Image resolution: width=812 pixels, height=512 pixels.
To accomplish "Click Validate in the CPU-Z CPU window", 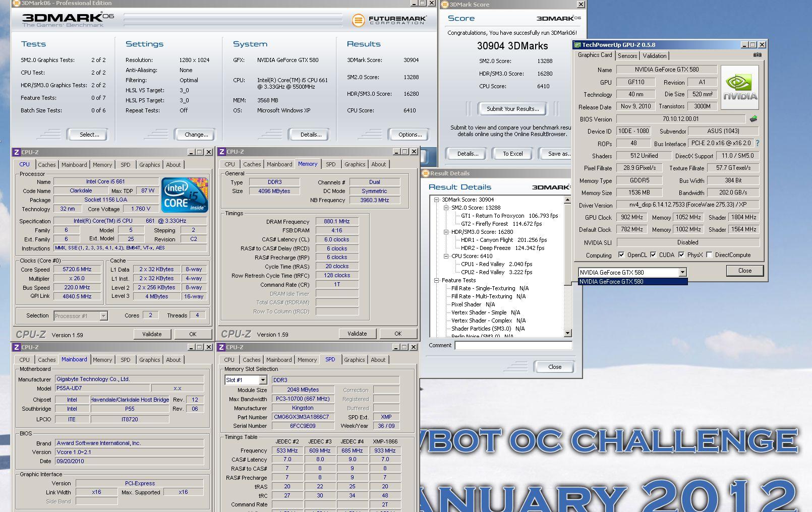I will [152, 334].
